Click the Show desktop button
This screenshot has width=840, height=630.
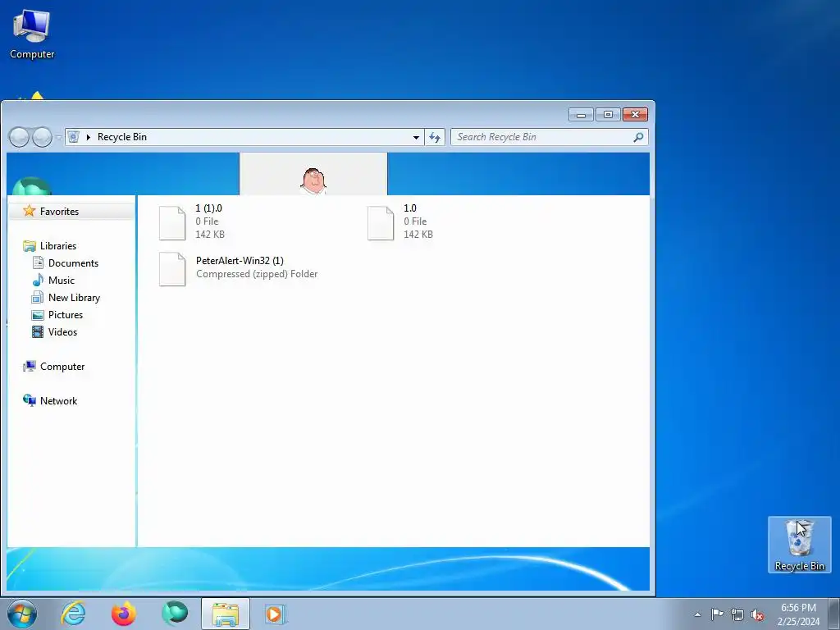pyautogui.click(x=834, y=614)
